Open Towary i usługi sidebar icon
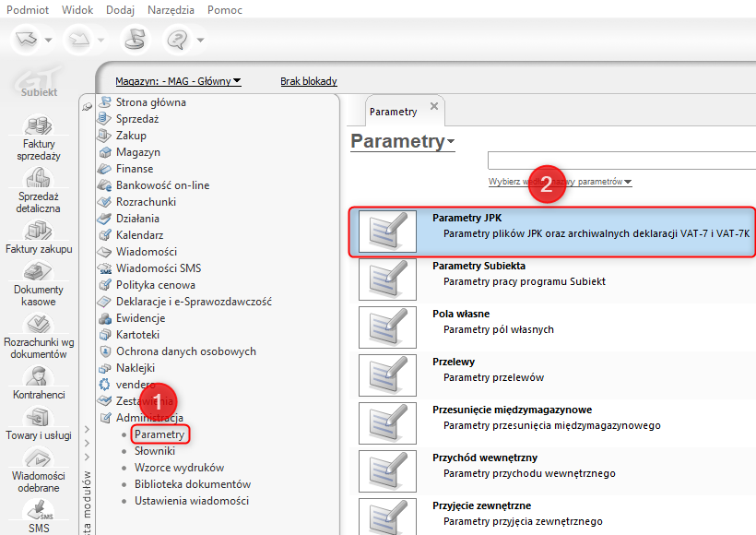This screenshot has height=535, width=756. point(40,418)
